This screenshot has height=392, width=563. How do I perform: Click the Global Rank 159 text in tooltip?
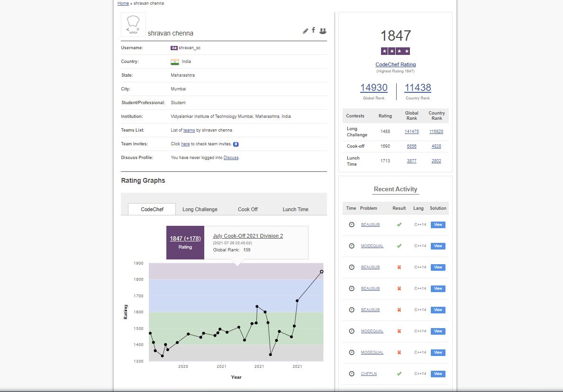pyautogui.click(x=232, y=250)
